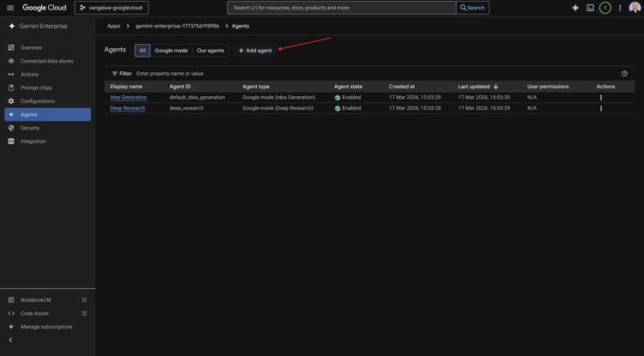
Task: Open the user account avatar
Action: click(635, 8)
